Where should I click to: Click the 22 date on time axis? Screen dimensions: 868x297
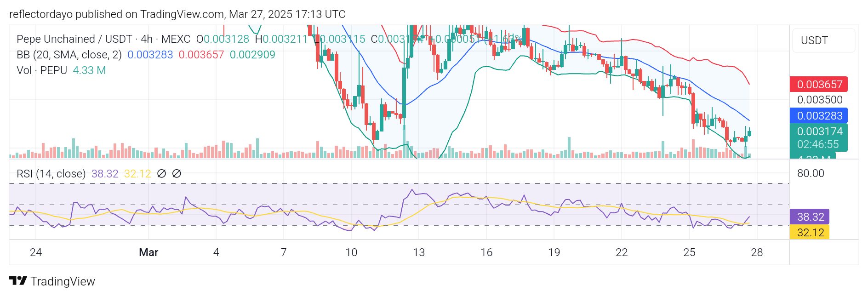point(622,252)
